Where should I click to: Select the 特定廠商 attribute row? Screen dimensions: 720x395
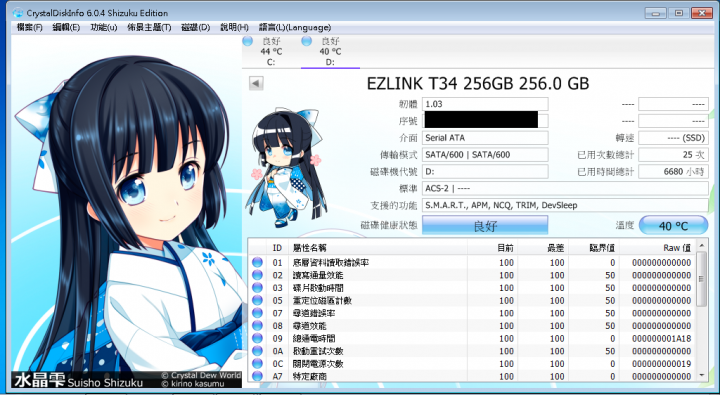[x=472, y=376]
